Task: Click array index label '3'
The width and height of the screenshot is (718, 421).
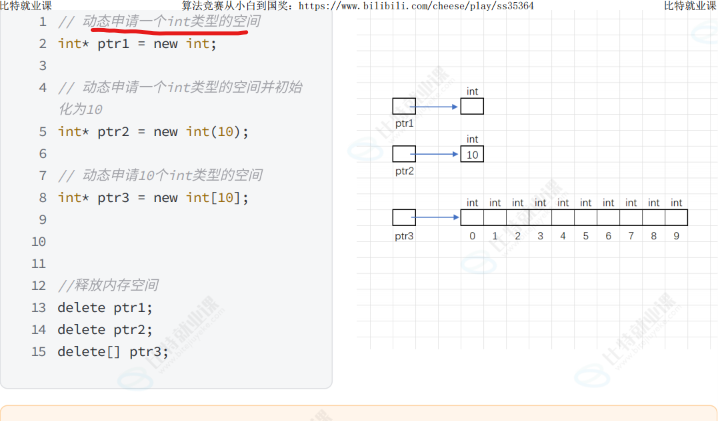Action: (540, 236)
